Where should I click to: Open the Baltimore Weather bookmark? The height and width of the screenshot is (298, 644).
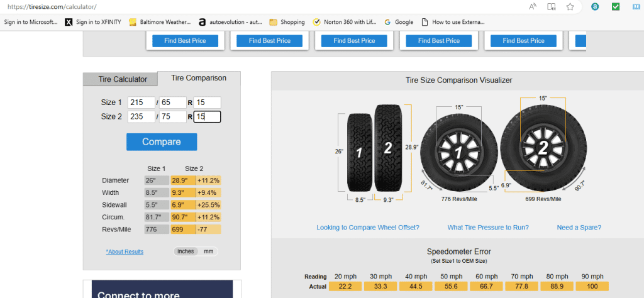coord(160,22)
